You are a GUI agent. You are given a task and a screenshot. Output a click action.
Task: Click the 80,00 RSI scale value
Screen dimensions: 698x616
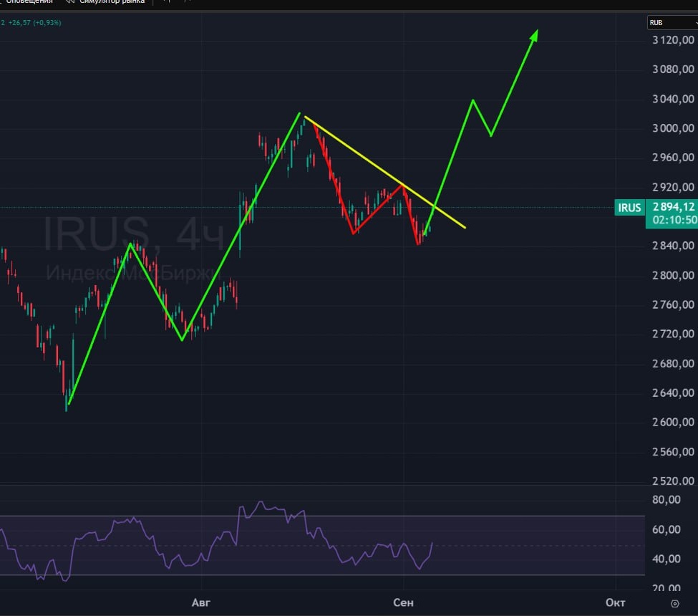666,500
